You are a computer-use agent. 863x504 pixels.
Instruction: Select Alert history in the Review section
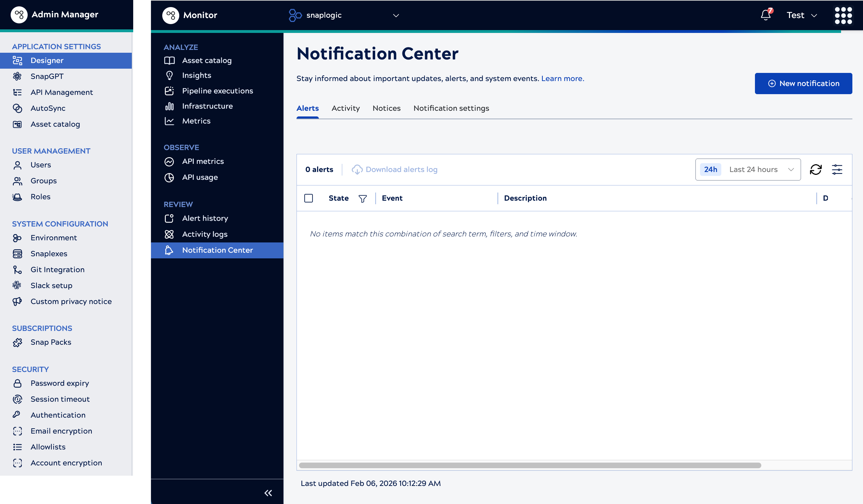click(205, 218)
